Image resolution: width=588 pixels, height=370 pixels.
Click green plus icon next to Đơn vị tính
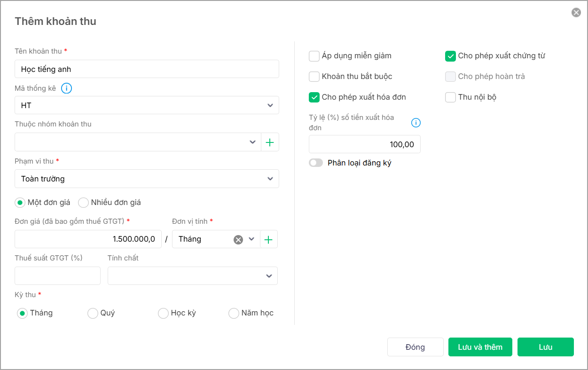pos(268,239)
